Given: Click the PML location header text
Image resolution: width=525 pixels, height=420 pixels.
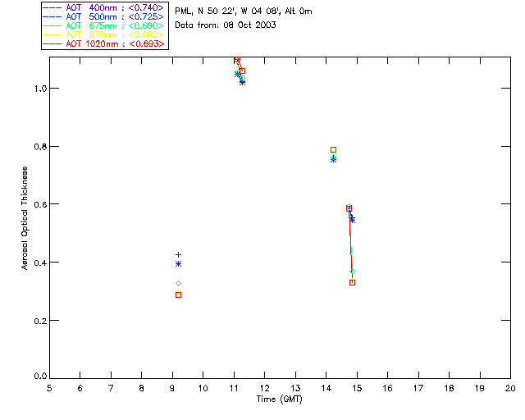Looking at the screenshot, I should pyautogui.click(x=244, y=11).
